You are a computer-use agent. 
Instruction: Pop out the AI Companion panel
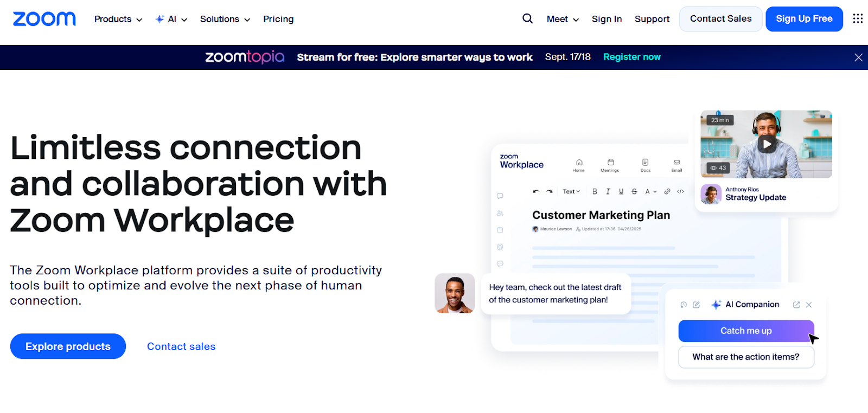796,305
